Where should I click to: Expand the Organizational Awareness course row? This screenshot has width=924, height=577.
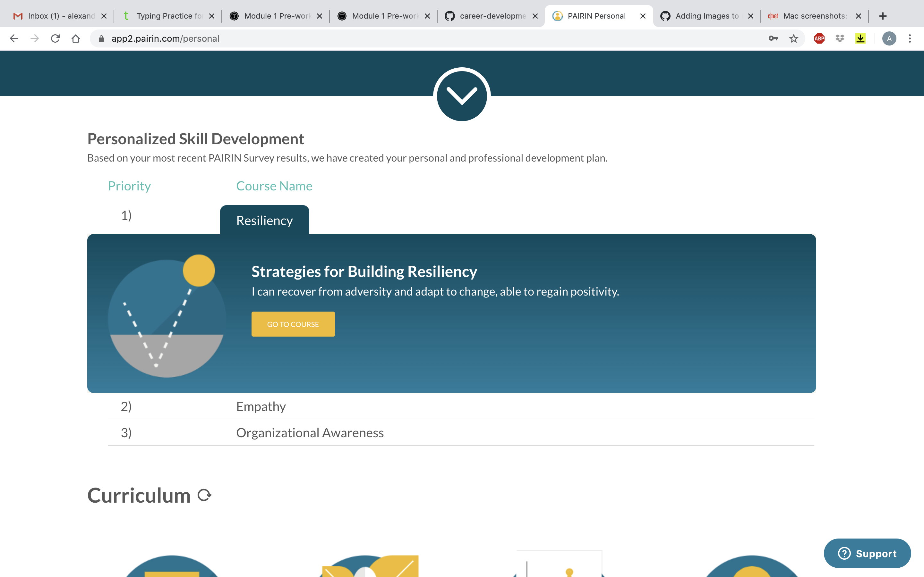(310, 433)
